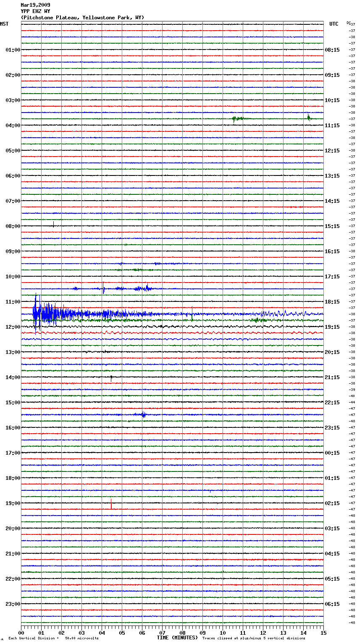Viewport: 357px width, 644px height.
Task: Click the 09:15 UTC row label
Action: tap(332, 75)
